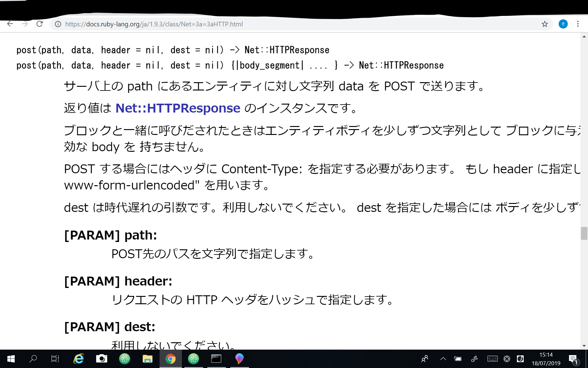Click the '[PARAM] dest:' heading

pos(110,327)
